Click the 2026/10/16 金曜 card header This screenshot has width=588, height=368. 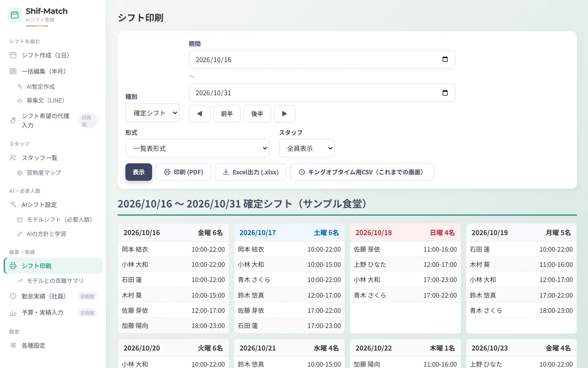coord(173,233)
